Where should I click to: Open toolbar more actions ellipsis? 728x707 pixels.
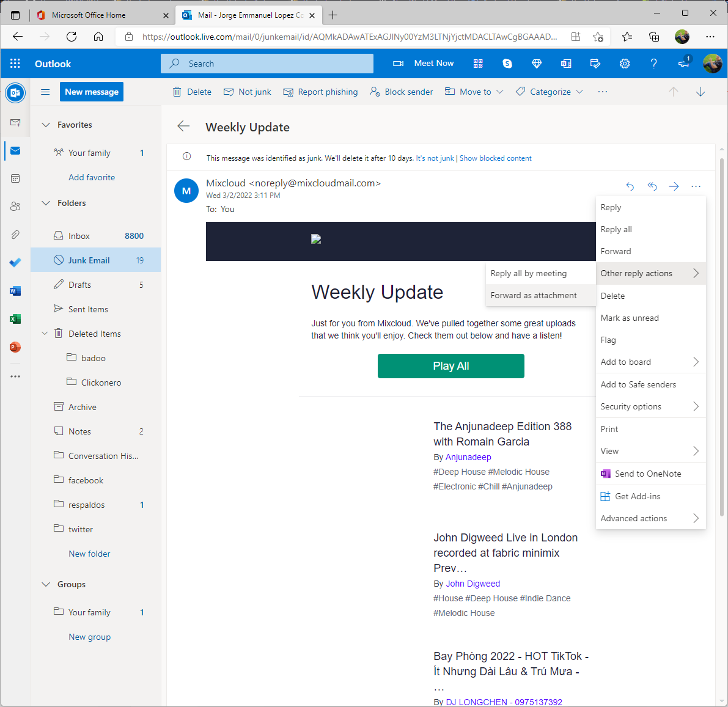[x=602, y=92]
